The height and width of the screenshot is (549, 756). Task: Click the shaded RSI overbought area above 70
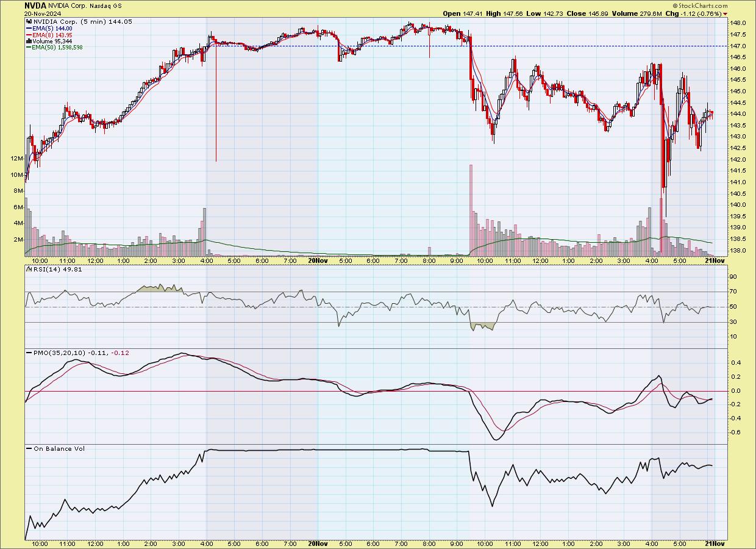pyautogui.click(x=159, y=288)
